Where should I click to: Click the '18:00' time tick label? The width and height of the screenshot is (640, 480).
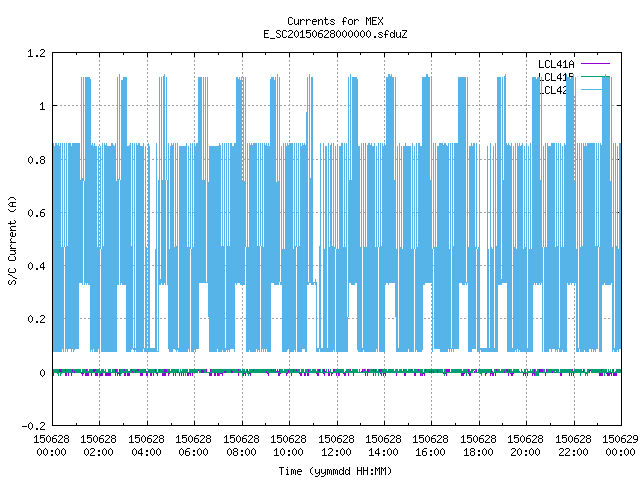478,452
